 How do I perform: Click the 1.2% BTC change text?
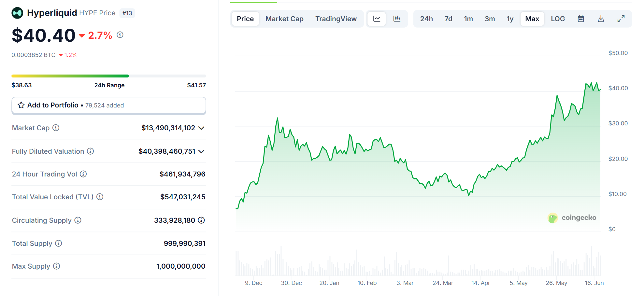click(70, 55)
